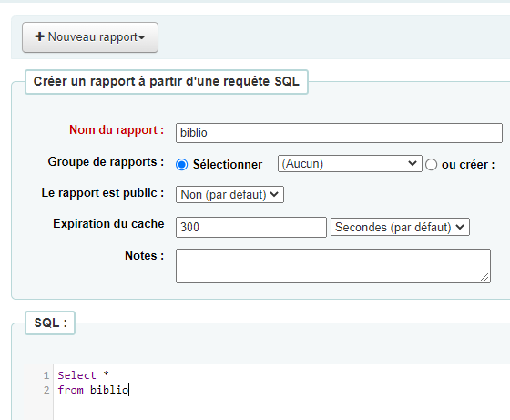This screenshot has width=510, height=420.
Task: Grab the Notes textarea resize handle
Action: point(484,277)
